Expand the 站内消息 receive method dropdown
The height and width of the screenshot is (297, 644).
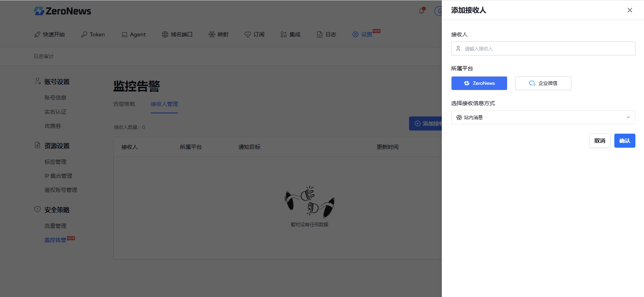[x=543, y=117]
